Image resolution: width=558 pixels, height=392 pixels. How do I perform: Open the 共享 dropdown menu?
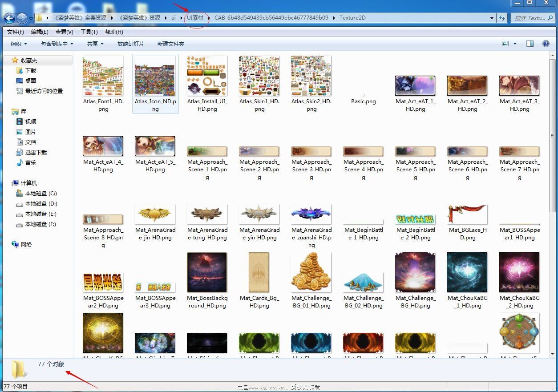[x=95, y=44]
